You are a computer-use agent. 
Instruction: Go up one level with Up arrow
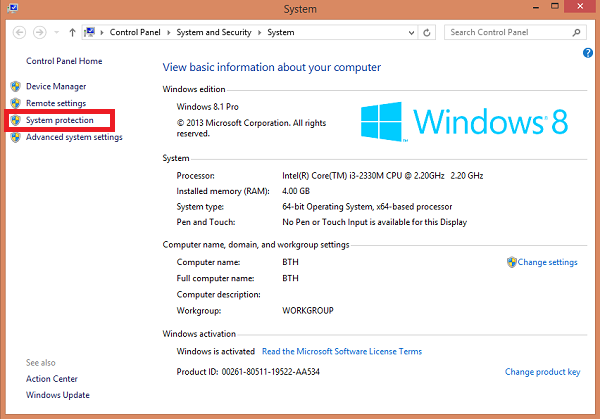click(x=72, y=33)
